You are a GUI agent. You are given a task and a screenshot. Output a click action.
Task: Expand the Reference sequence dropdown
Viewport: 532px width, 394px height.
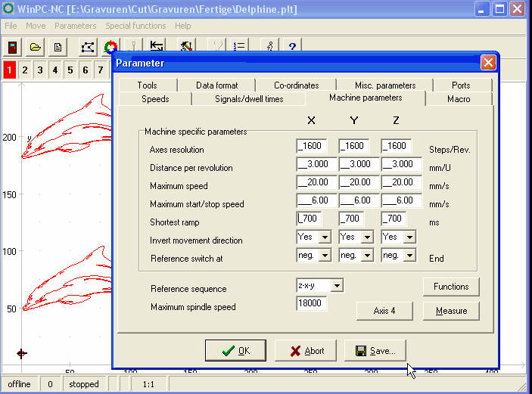[x=337, y=285]
